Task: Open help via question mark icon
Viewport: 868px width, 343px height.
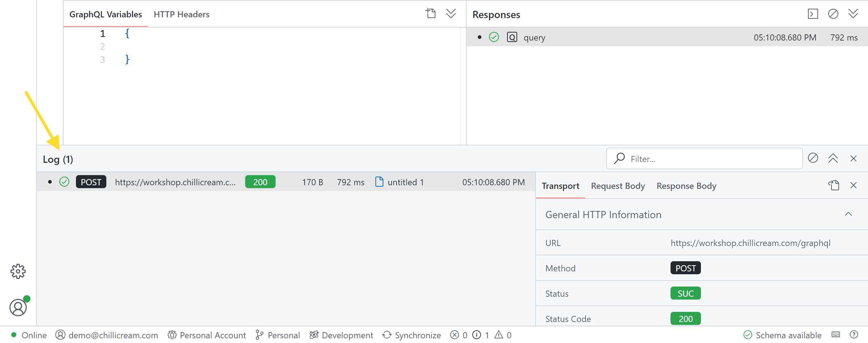Action: [x=853, y=335]
